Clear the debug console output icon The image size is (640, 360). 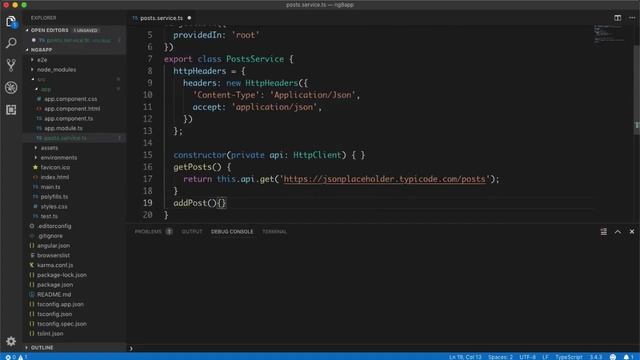click(604, 231)
